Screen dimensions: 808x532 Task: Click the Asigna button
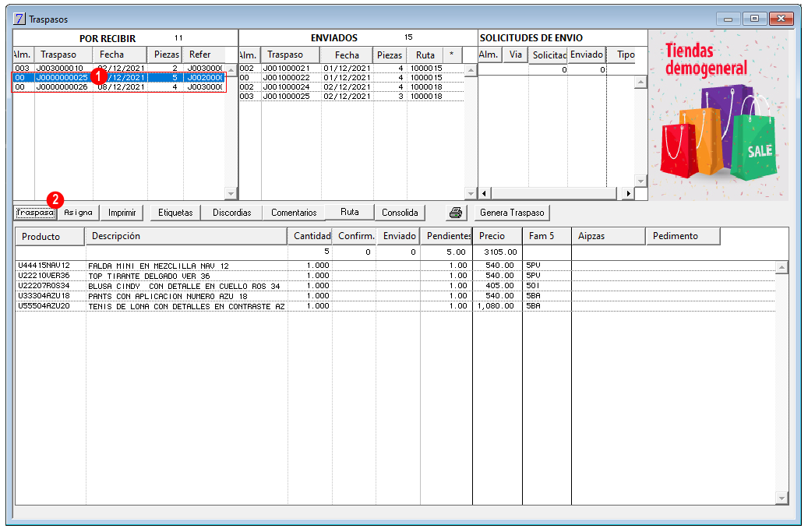(79, 213)
